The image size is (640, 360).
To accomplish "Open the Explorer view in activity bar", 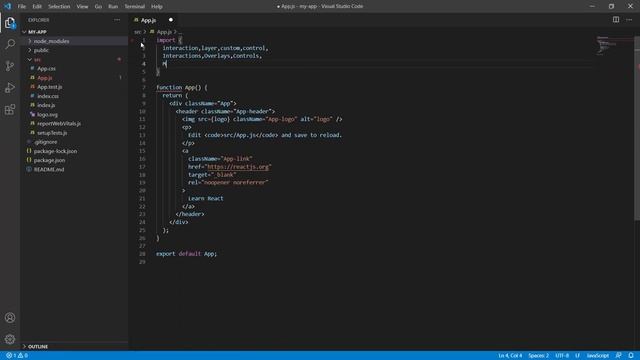I will [x=10, y=23].
